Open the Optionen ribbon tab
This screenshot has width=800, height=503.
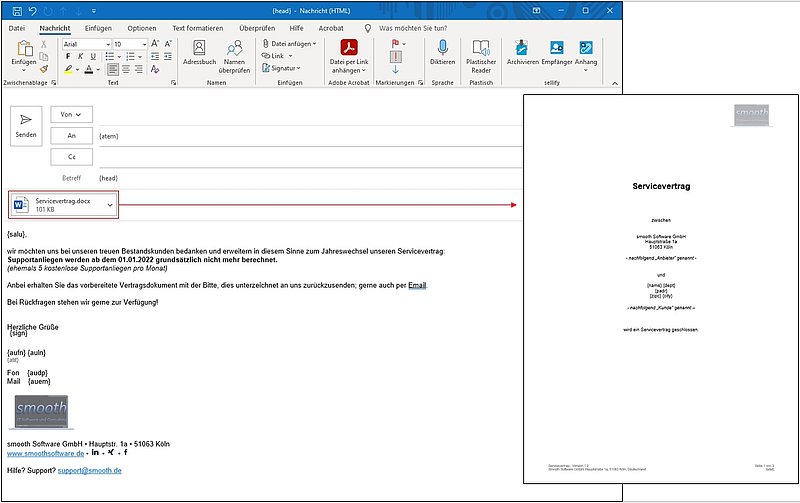tap(142, 28)
